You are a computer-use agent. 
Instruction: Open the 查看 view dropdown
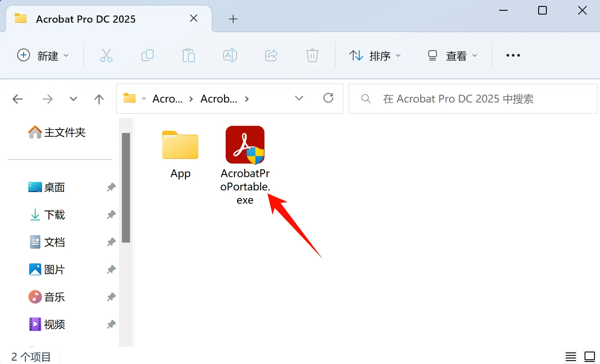[x=453, y=55]
